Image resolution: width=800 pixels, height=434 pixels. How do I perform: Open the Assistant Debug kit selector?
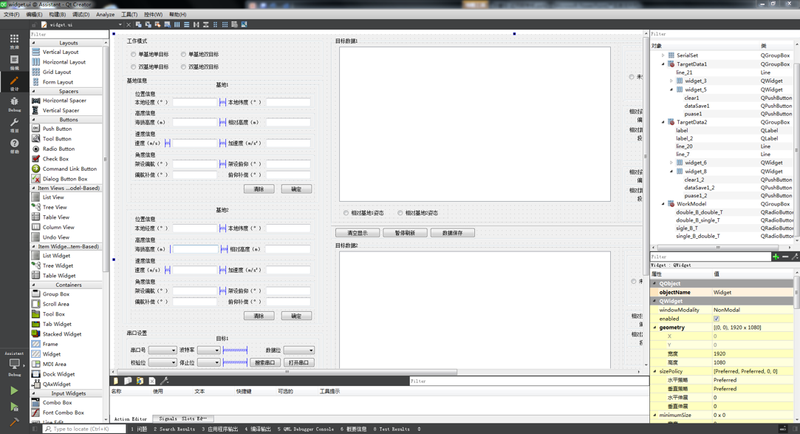coord(14,364)
